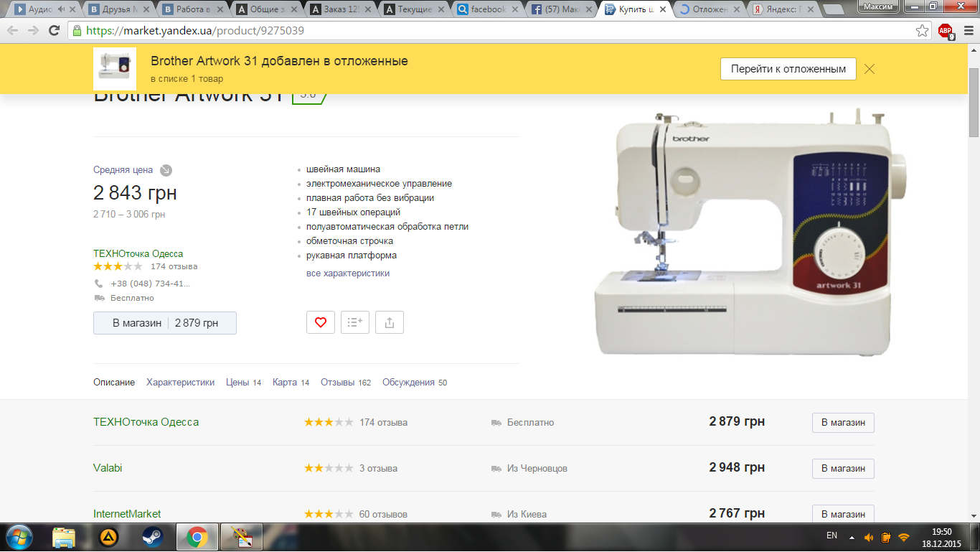
Task: Select the Описание tab
Action: (114, 383)
